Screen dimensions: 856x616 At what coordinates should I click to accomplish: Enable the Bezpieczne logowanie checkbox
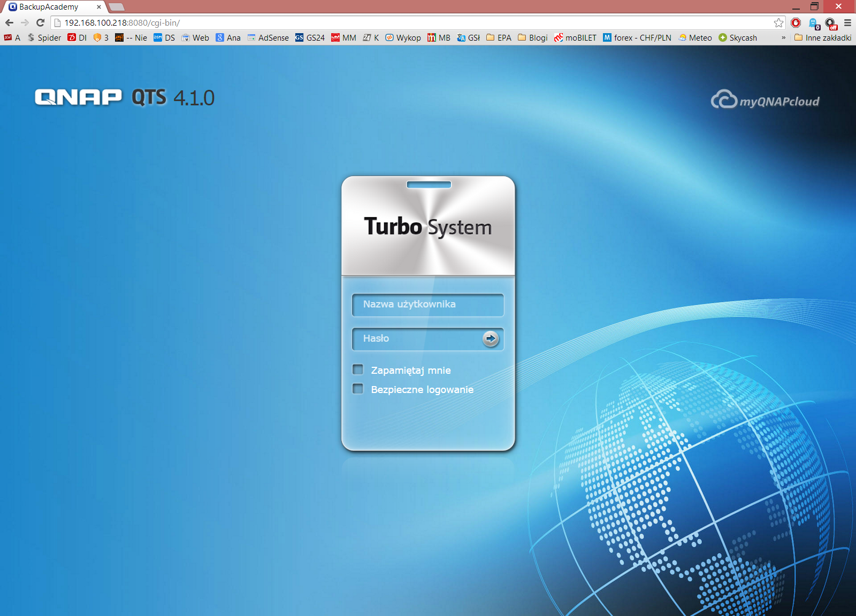tap(358, 389)
